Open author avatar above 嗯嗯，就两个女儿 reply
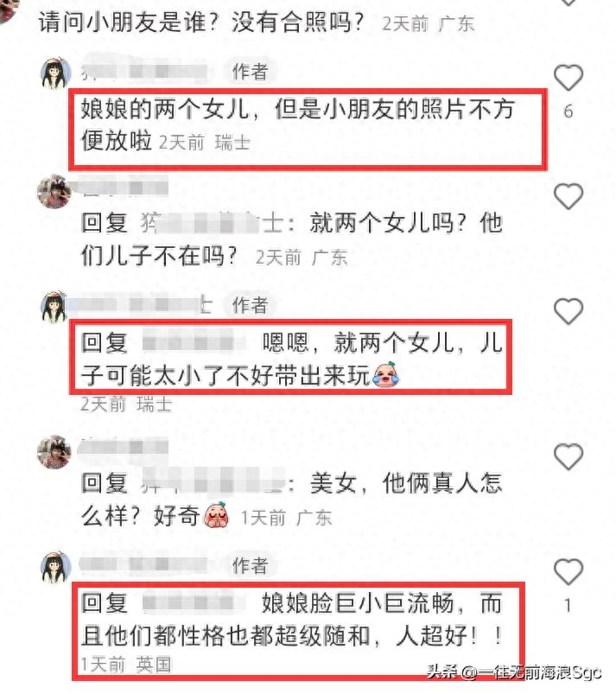Screen dimensions: 616x694 pos(54,307)
